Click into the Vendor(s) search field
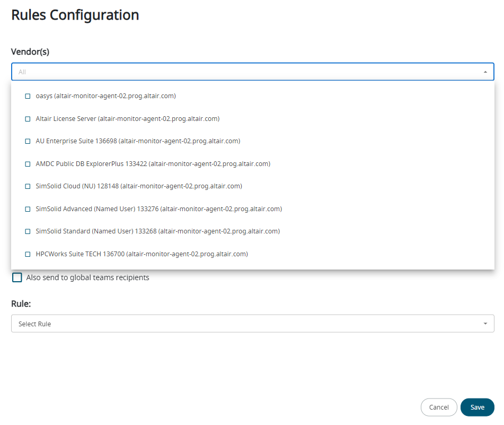This screenshot has height=425, width=504. pyautogui.click(x=244, y=72)
